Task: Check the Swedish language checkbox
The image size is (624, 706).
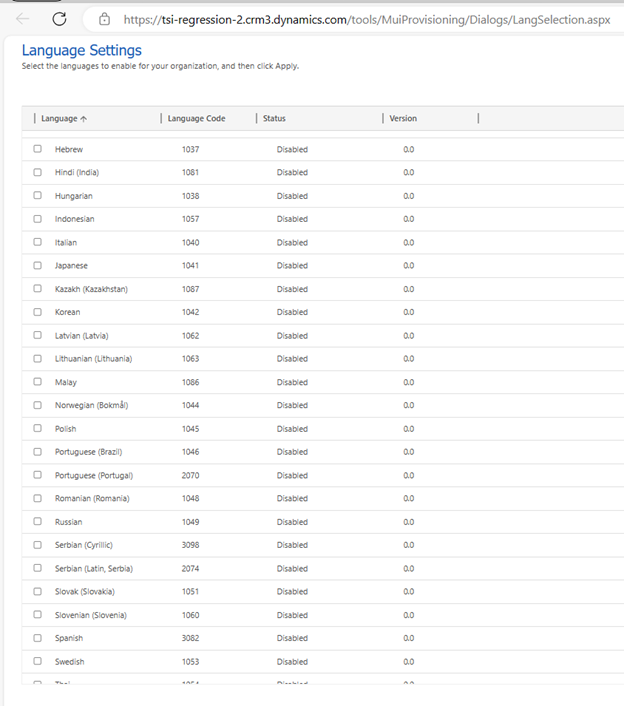Action: coord(38,661)
